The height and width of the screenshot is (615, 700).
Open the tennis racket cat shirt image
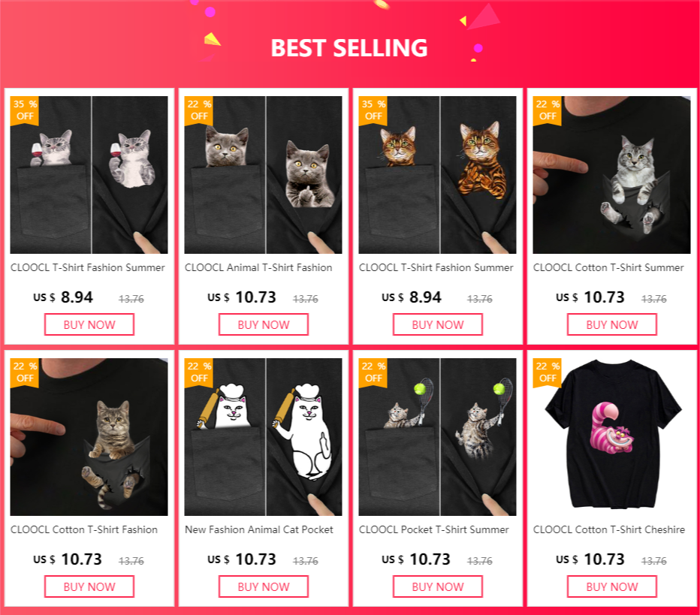[437, 437]
